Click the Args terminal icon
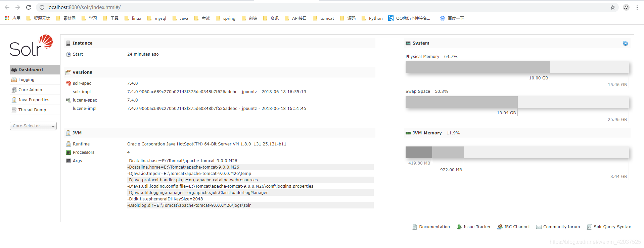644x248 pixels. click(68, 161)
